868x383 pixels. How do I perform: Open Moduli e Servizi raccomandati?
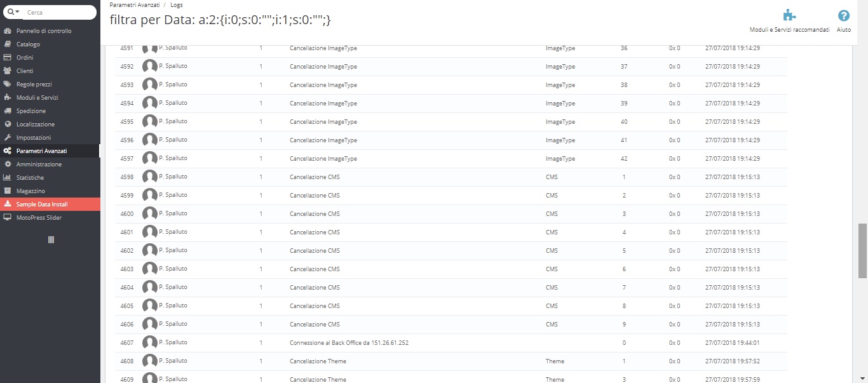point(789,22)
